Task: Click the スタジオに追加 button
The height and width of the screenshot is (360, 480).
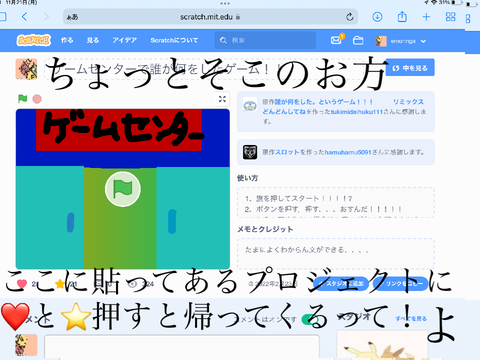Action: click(341, 284)
